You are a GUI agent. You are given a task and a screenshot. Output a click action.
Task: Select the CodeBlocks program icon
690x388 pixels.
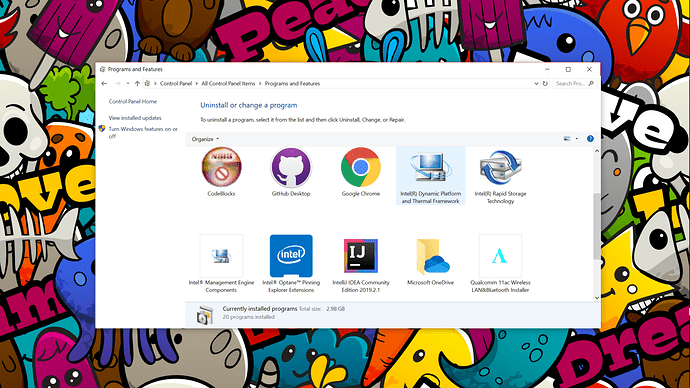coord(221,167)
